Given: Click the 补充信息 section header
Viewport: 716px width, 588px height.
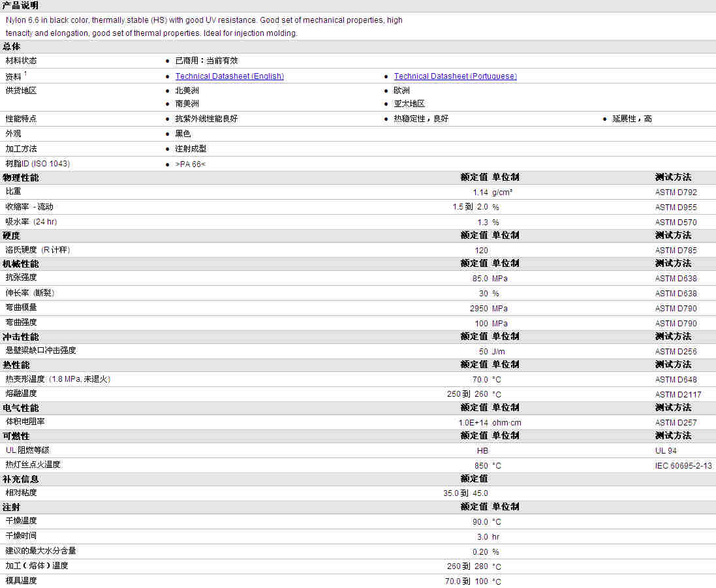Looking at the screenshot, I should click(20, 479).
